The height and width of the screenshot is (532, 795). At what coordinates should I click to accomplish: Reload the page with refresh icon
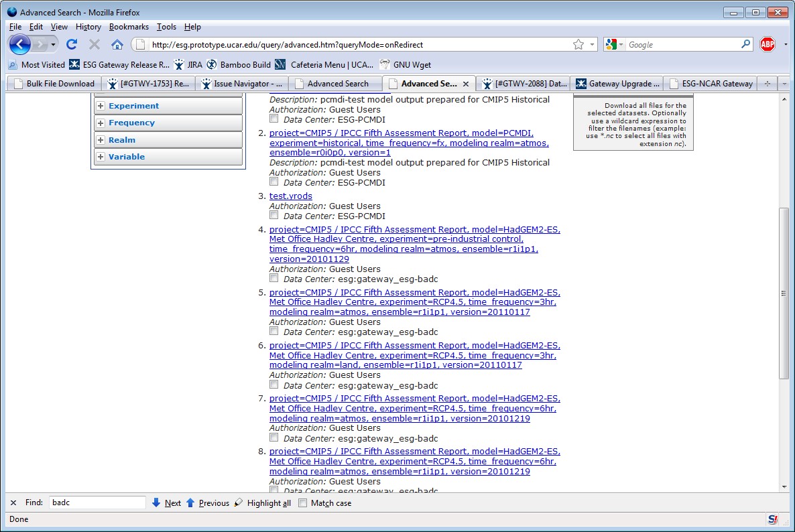coord(72,45)
